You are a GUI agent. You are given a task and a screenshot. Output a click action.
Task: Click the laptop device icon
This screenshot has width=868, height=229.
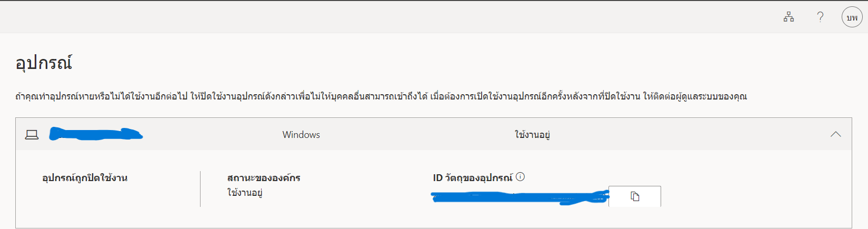pyautogui.click(x=32, y=135)
